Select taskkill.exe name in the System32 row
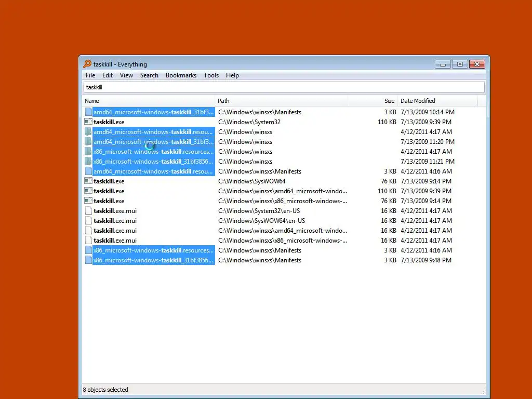Viewport: 532px width, 399px height. (x=109, y=122)
